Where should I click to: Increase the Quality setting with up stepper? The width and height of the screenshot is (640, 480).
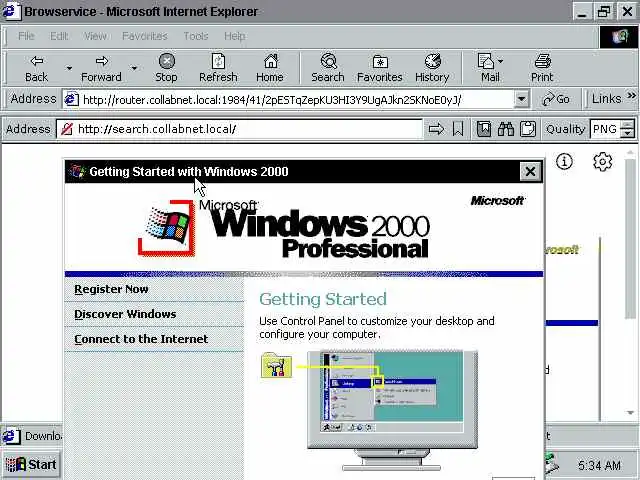[627, 124]
